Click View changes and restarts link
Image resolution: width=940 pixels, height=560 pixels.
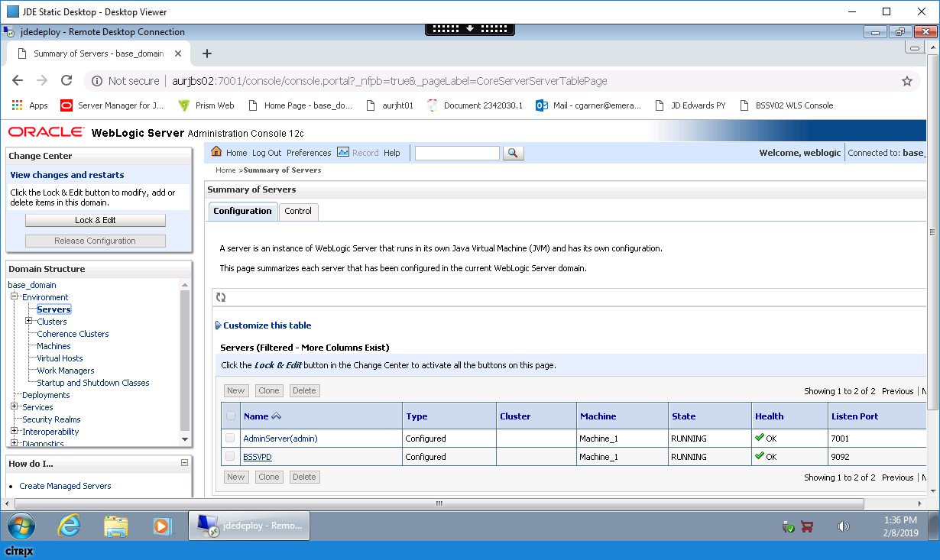point(66,175)
